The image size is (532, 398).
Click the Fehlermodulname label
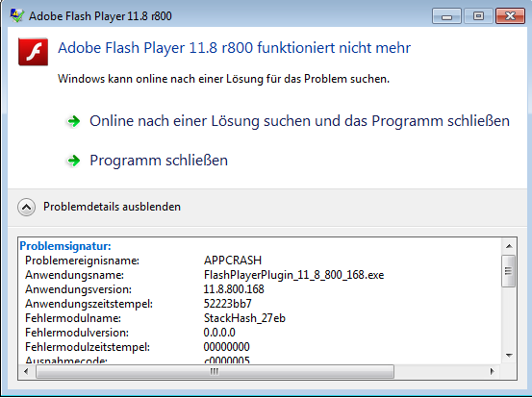(73, 318)
